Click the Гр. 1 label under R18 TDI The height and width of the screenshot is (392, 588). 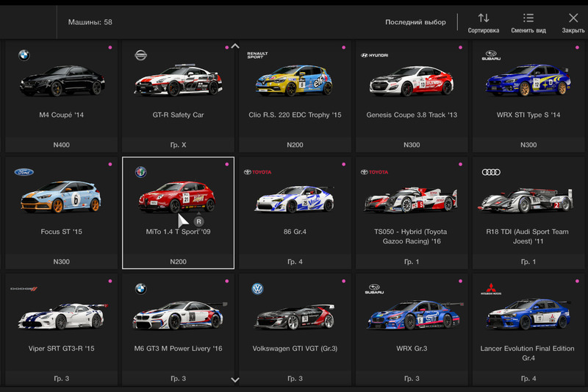pos(528,262)
